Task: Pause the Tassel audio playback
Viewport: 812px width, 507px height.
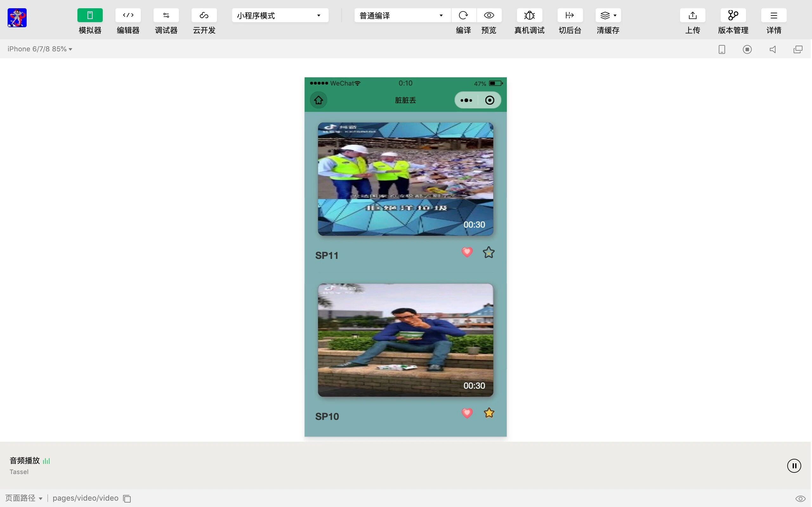Action: [x=794, y=465]
